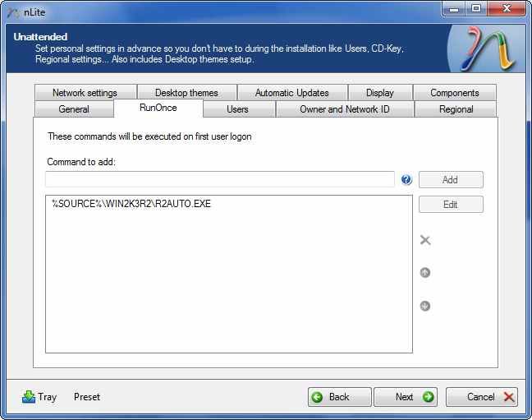Screen dimensions: 532x420
Task: Click the Add button
Action: 451,179
